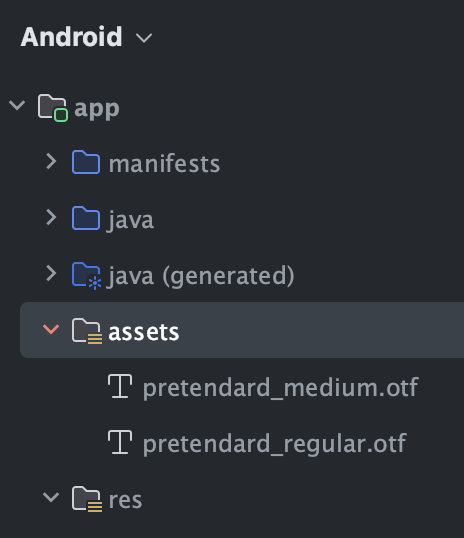
Task: Click the res resources folder icon
Action: click(x=87, y=499)
